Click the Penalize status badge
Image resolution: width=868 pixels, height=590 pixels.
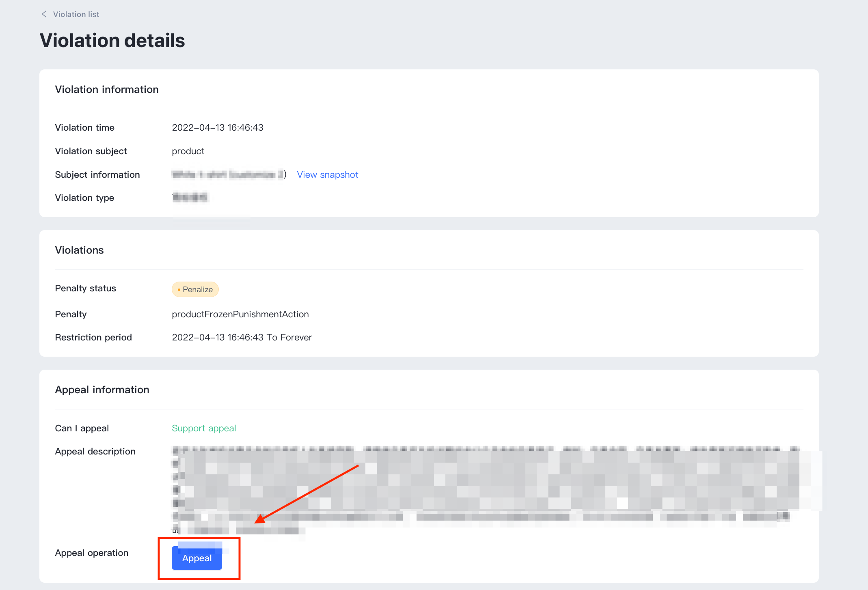(195, 289)
